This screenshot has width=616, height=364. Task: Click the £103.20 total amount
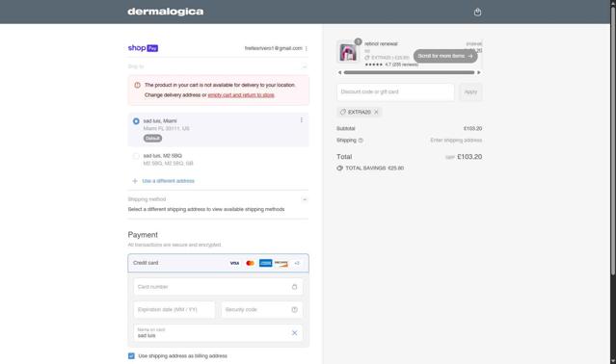pyautogui.click(x=469, y=157)
